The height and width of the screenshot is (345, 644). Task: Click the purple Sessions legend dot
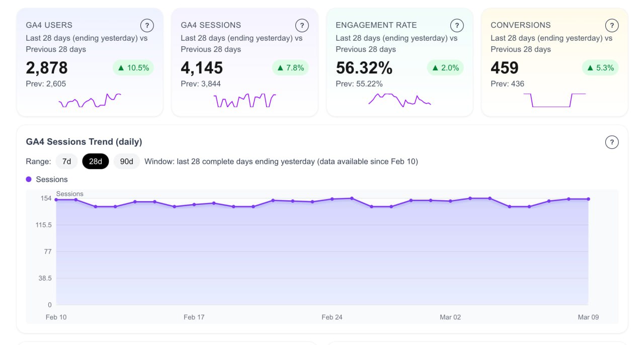29,179
